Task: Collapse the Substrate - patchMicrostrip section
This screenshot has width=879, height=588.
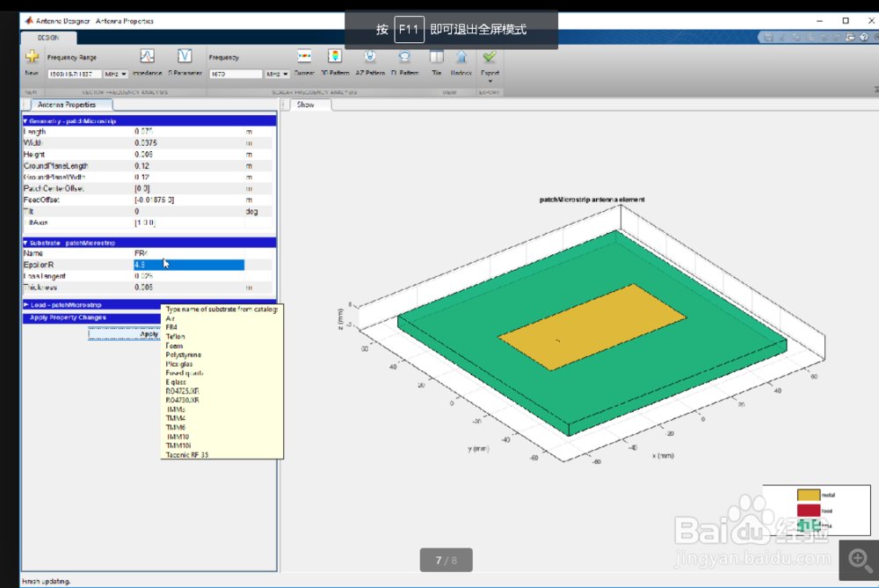Action: [x=25, y=243]
